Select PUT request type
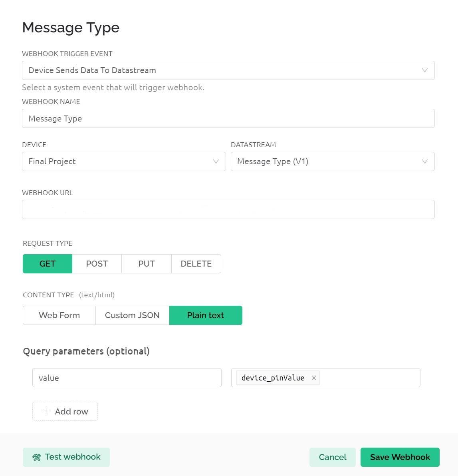The height and width of the screenshot is (476, 458). tap(147, 264)
